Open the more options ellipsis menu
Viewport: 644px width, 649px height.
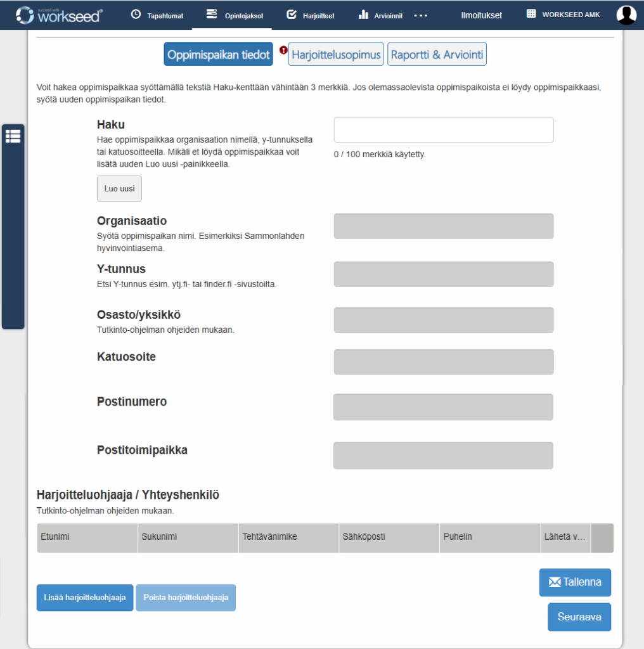coord(420,16)
